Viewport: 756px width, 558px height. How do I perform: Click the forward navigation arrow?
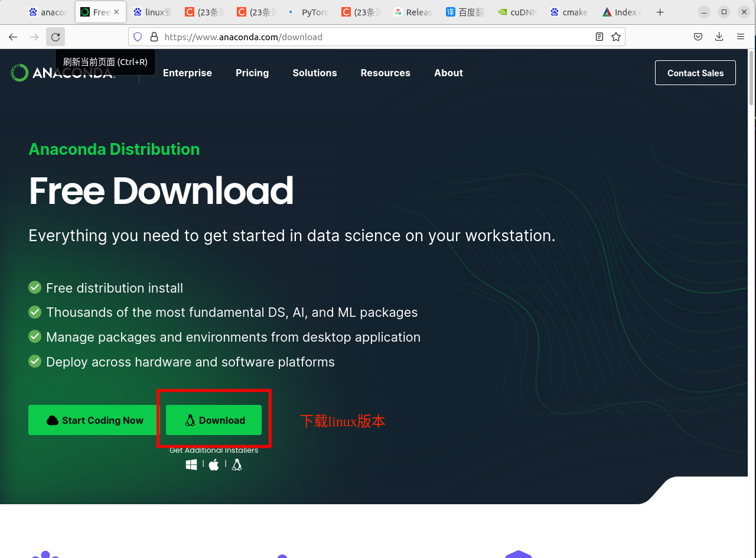[x=34, y=37]
